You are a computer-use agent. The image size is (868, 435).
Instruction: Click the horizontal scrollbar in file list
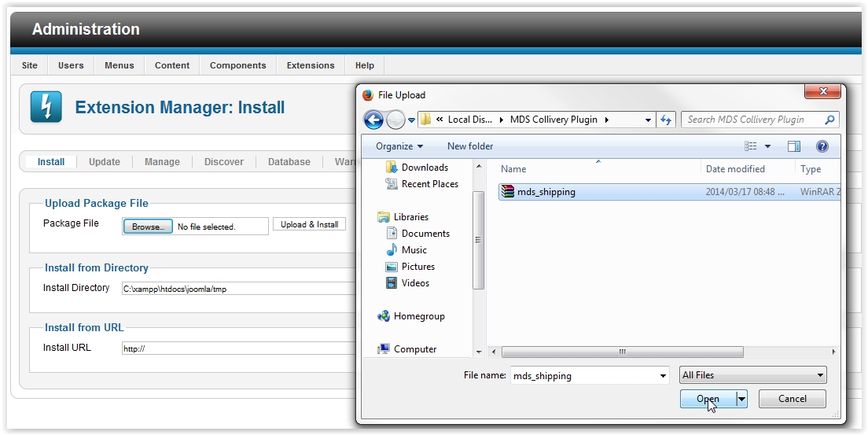(621, 352)
